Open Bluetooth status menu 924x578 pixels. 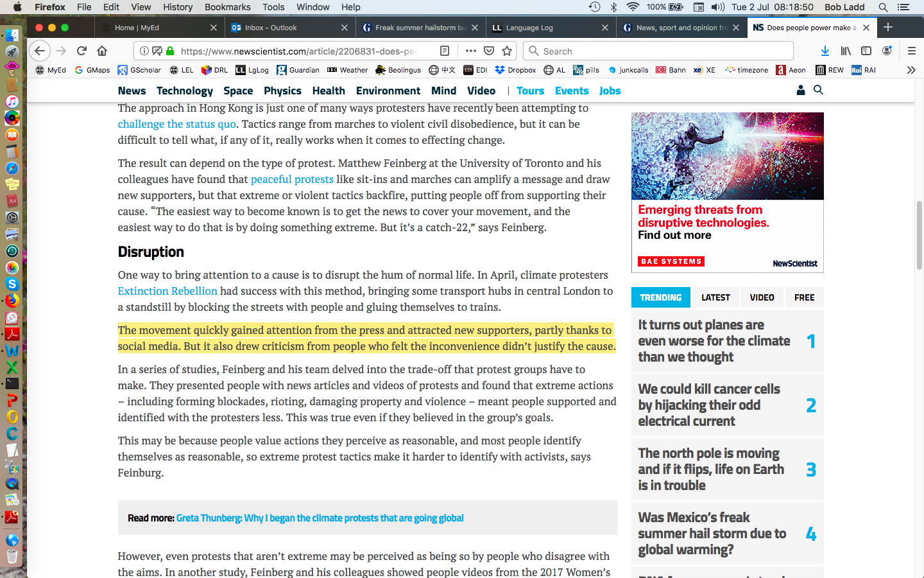click(x=613, y=7)
